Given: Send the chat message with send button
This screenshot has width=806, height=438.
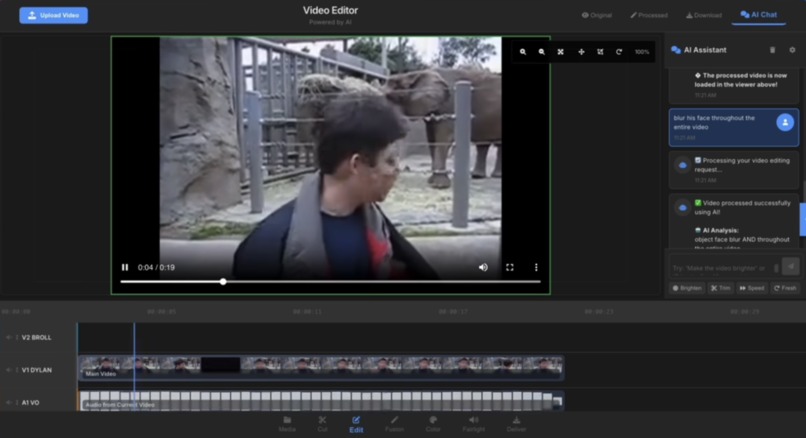Looking at the screenshot, I should pyautogui.click(x=791, y=266).
